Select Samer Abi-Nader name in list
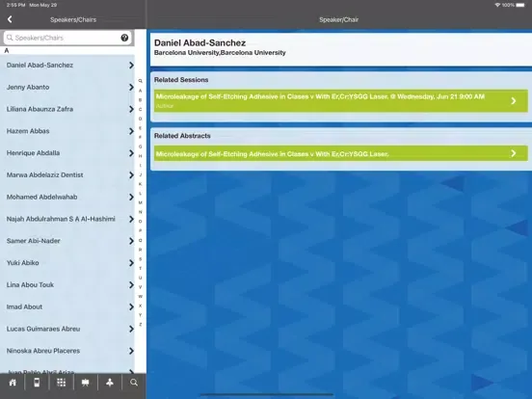This screenshot has width=532, height=399. (x=33, y=241)
